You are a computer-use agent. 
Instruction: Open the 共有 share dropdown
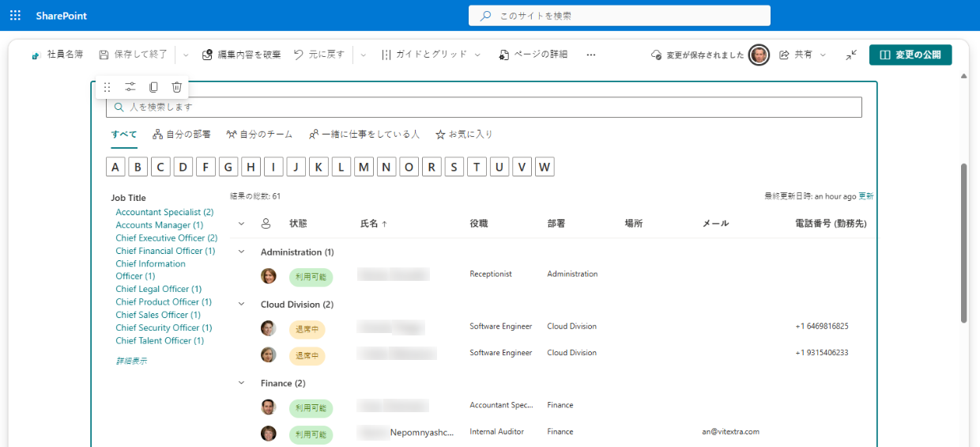coord(802,55)
